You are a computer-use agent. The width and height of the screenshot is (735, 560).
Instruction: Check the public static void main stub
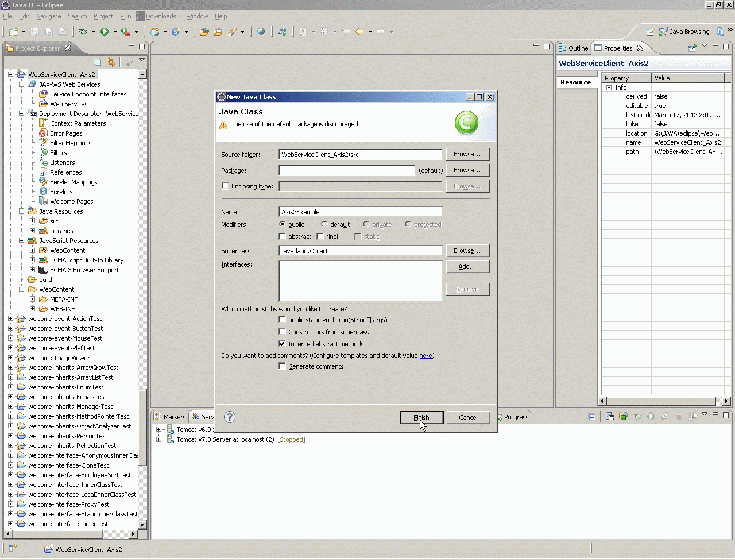click(x=282, y=319)
